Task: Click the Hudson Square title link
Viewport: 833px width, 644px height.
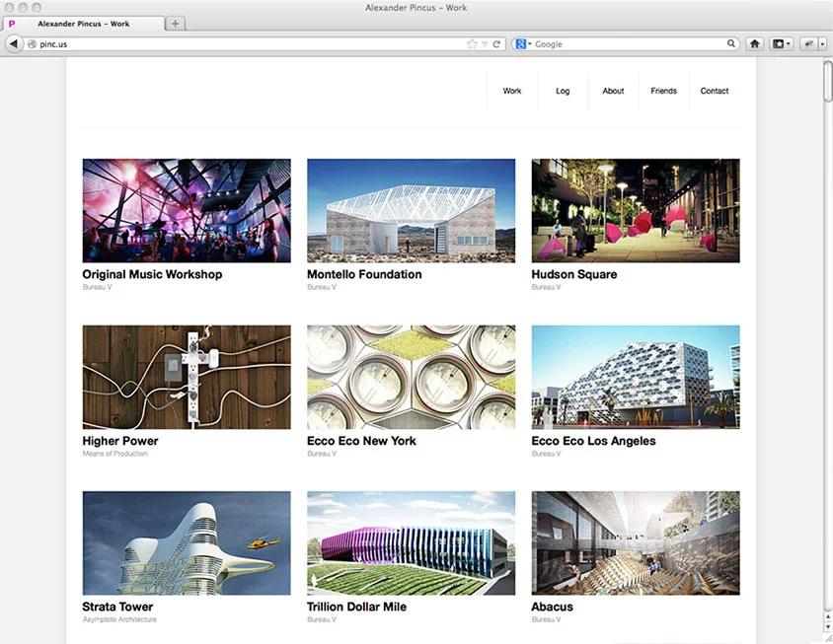Action: (574, 274)
